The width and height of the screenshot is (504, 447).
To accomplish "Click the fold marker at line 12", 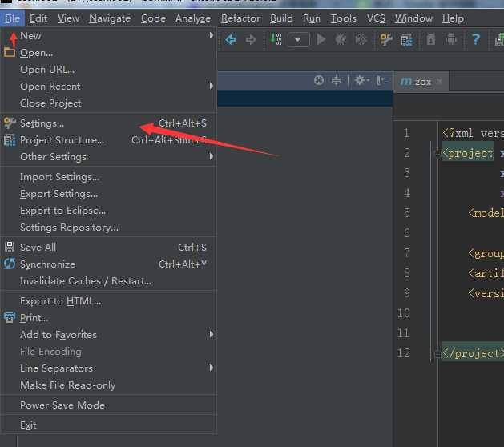I will [437, 354].
